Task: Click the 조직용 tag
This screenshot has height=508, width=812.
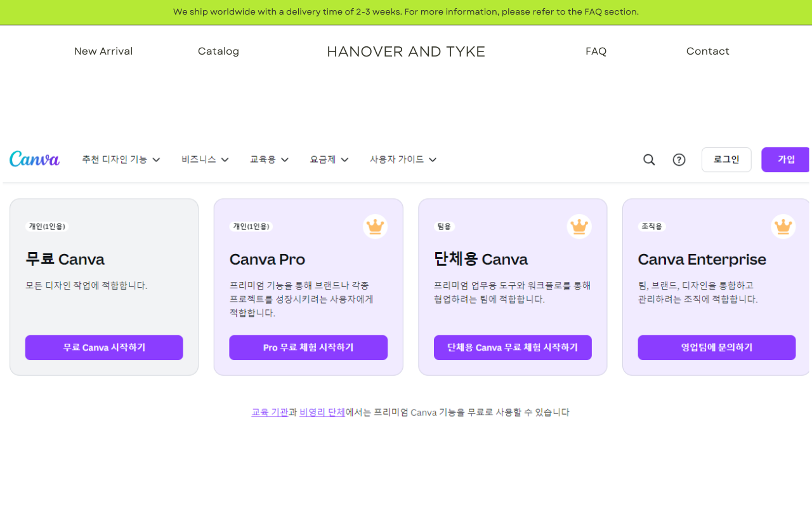Action: (x=652, y=226)
